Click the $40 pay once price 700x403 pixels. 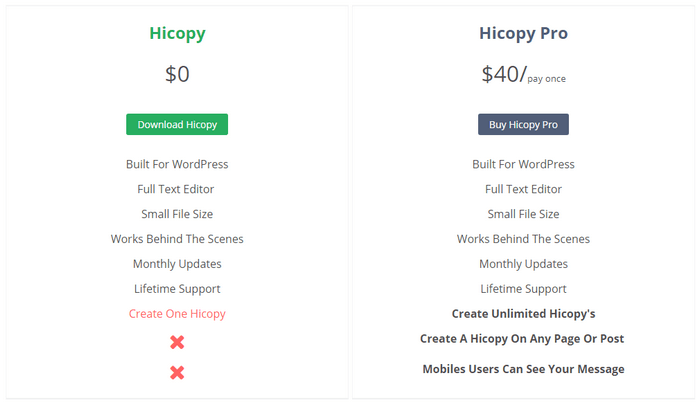pos(523,75)
